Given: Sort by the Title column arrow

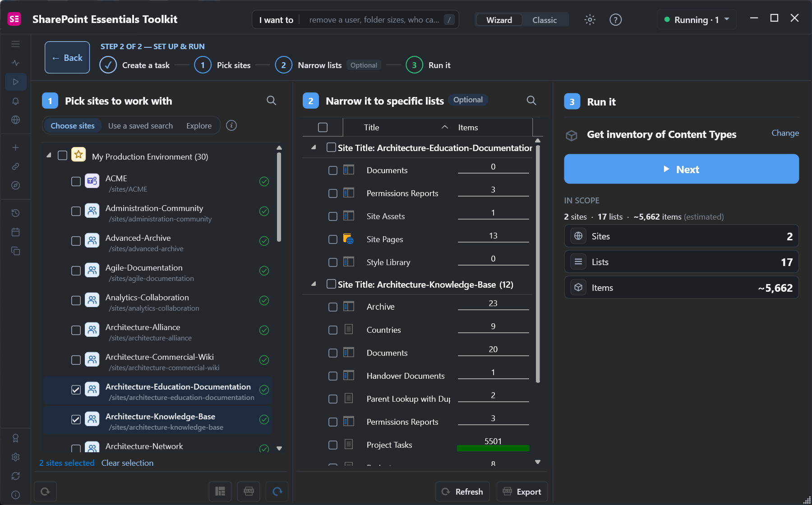Looking at the screenshot, I should 444,127.
